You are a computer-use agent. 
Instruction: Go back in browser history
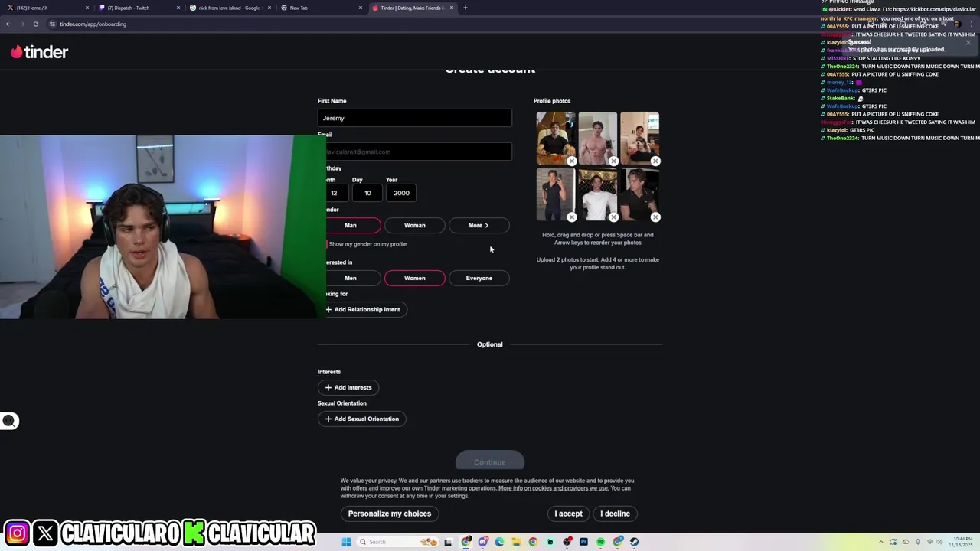point(8,24)
